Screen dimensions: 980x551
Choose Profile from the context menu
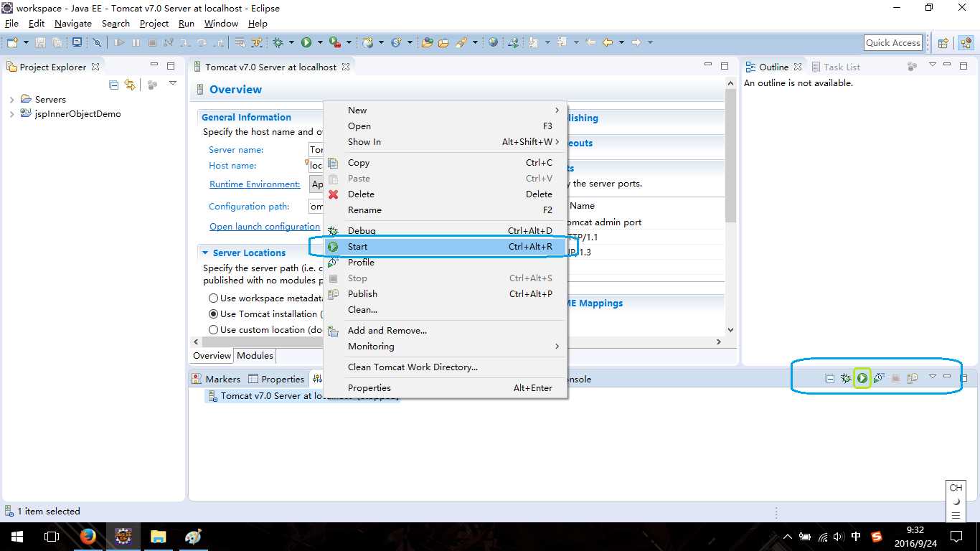coord(446,263)
